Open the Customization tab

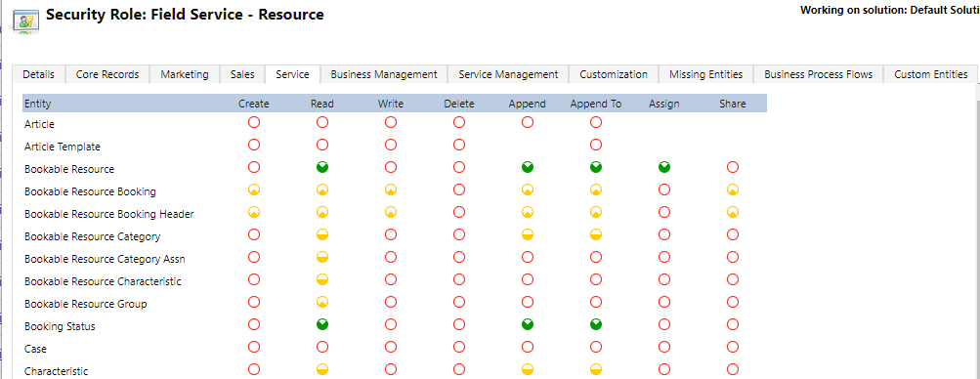pyautogui.click(x=614, y=74)
